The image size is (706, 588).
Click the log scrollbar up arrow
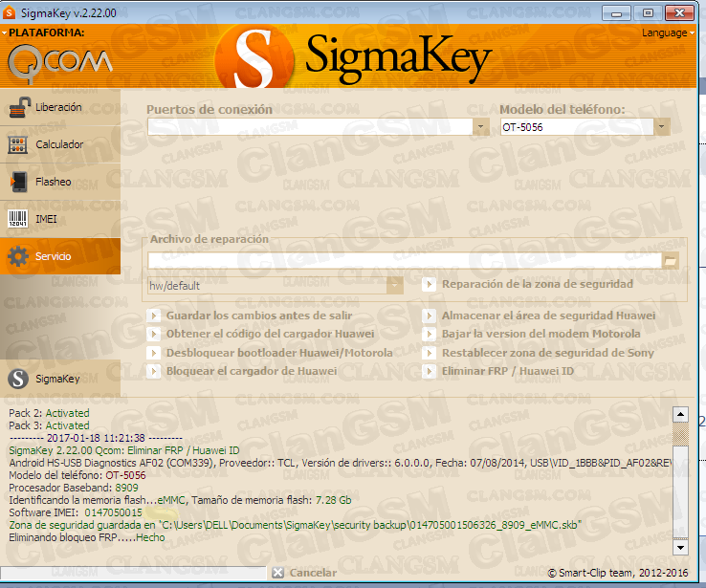coord(680,414)
